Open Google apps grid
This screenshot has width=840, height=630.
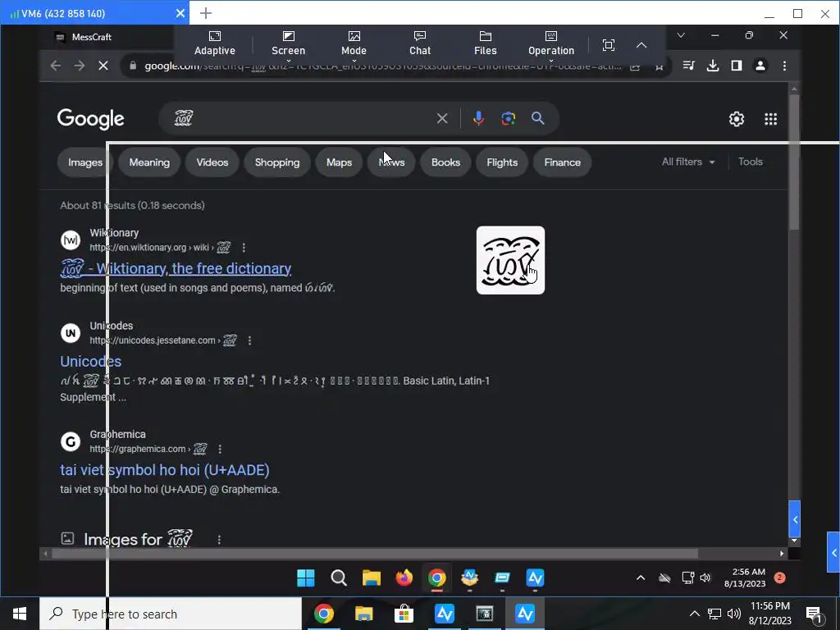[770, 119]
